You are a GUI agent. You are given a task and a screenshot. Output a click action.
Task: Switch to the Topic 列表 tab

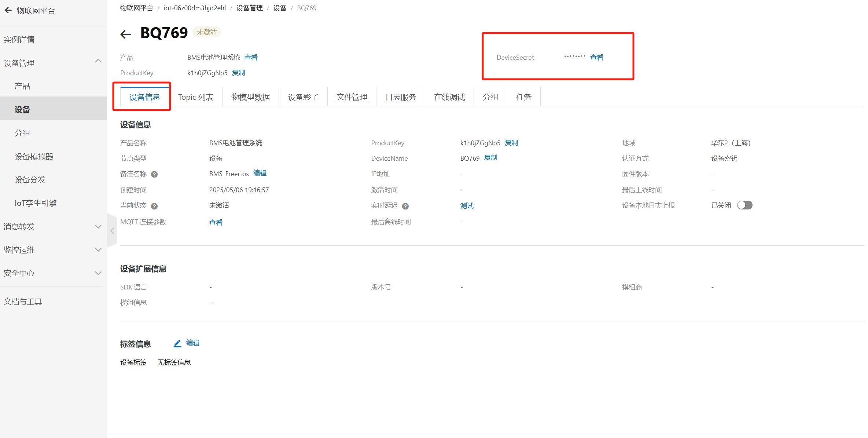coord(196,97)
